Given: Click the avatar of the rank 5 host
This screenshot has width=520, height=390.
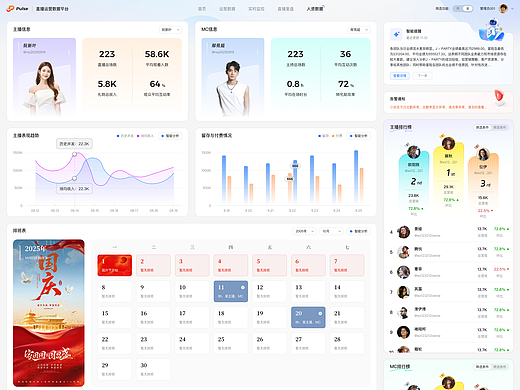Looking at the screenshot, I should point(404,252).
